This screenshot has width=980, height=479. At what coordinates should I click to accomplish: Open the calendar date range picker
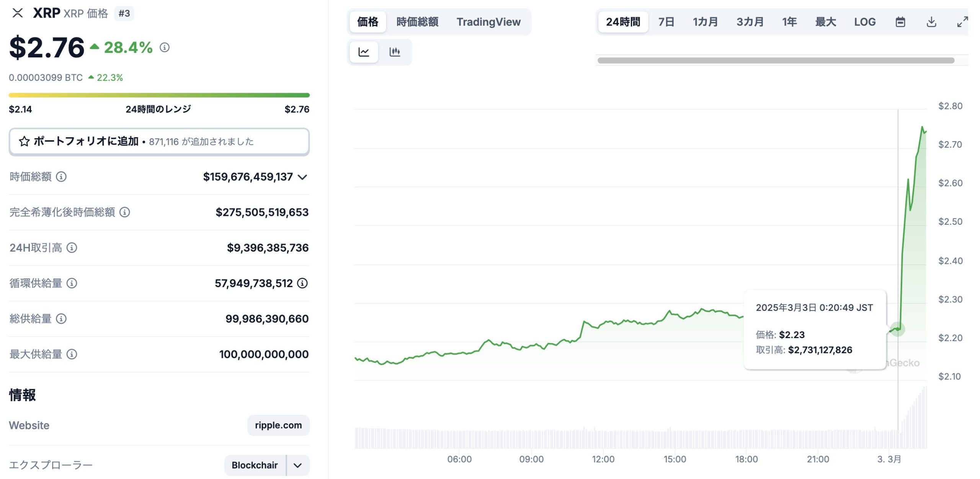coord(900,22)
